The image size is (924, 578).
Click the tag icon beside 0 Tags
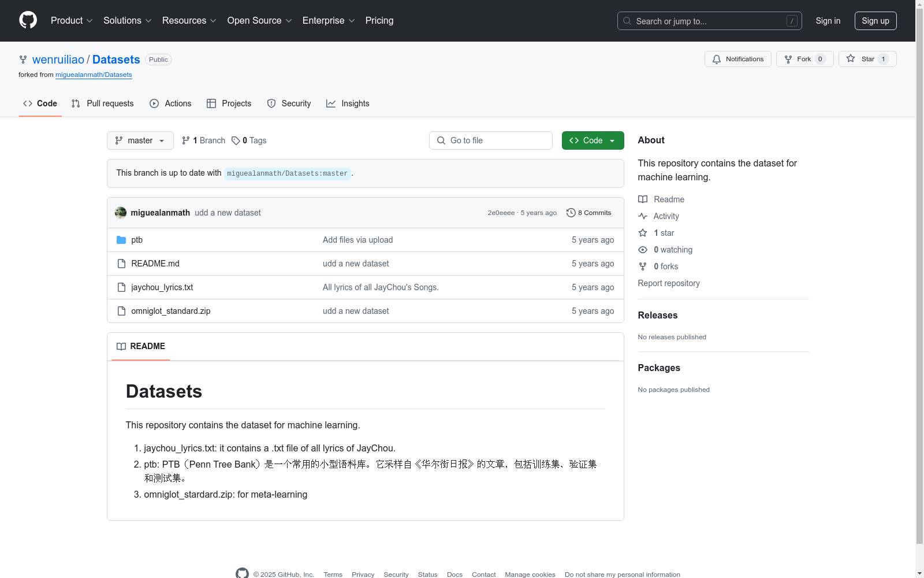pyautogui.click(x=236, y=140)
